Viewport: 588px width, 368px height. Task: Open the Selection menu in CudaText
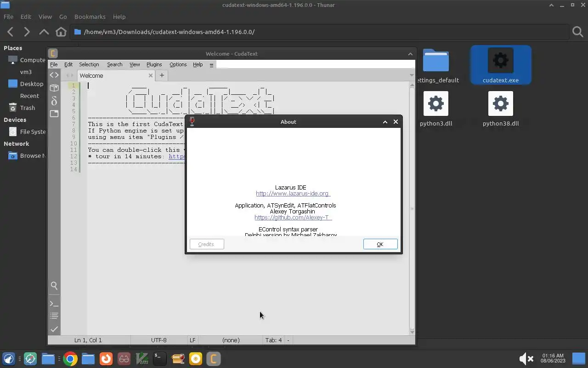coord(89,64)
